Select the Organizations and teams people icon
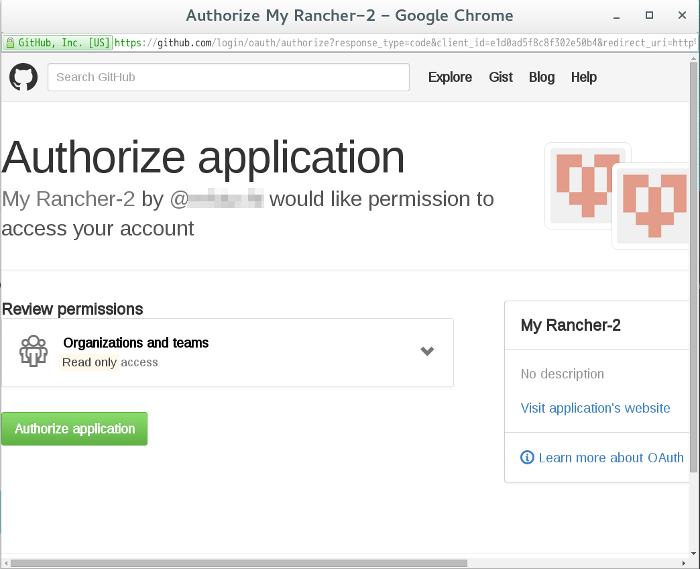 point(33,351)
